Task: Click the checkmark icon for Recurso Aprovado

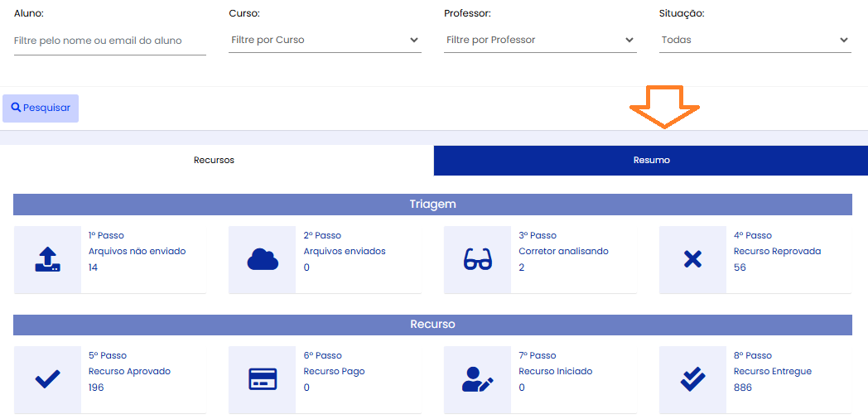Action: 47,379
